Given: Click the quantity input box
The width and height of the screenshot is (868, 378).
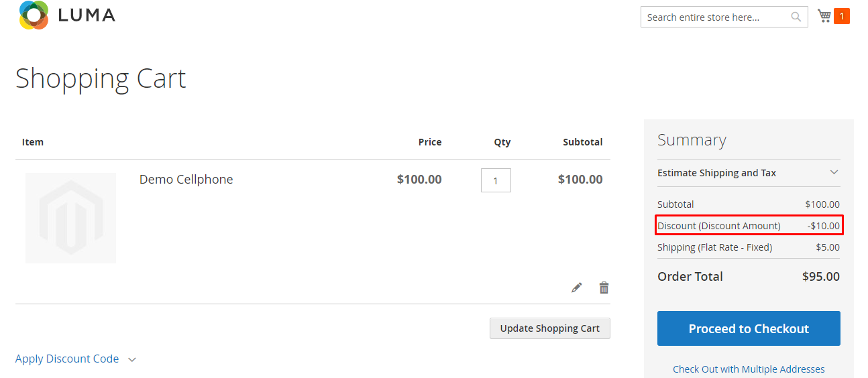Looking at the screenshot, I should click(x=496, y=180).
